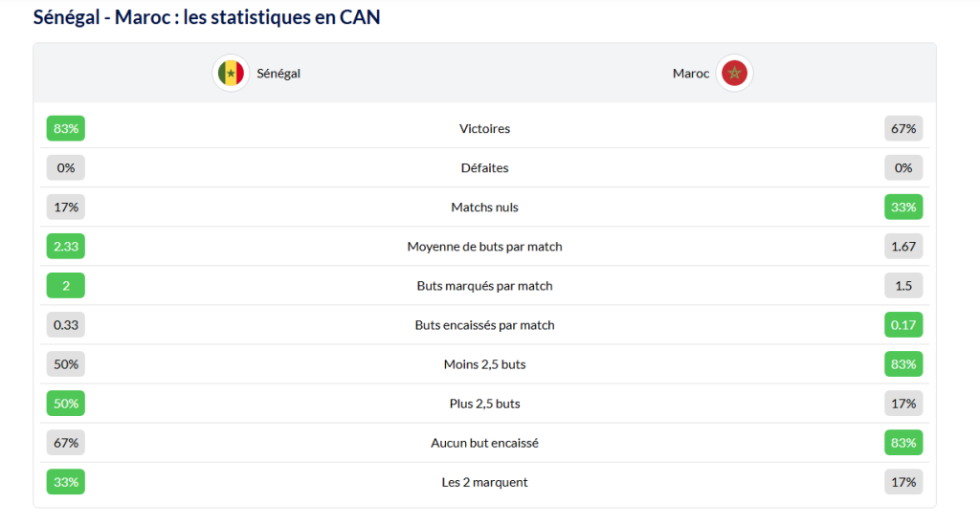
Task: Click the page heading about CAN statistics
Action: [207, 17]
